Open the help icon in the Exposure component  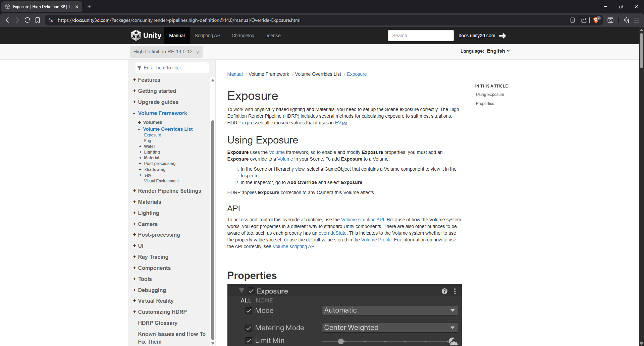coord(444,291)
